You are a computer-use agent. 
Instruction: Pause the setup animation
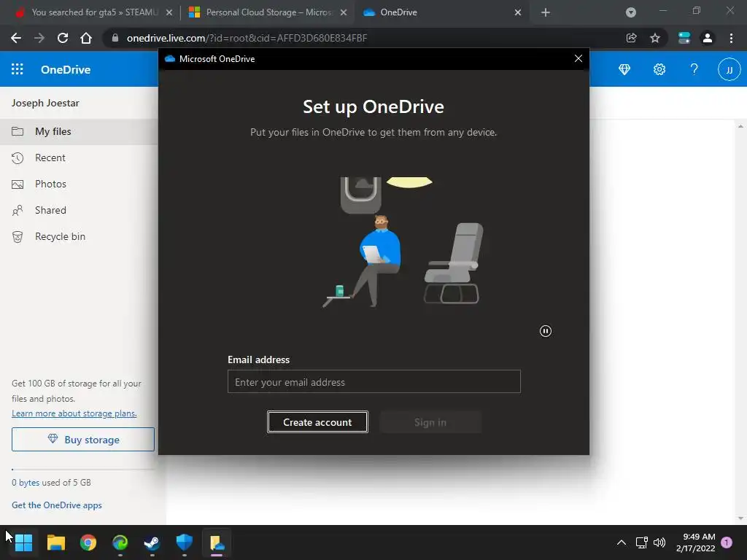546,331
